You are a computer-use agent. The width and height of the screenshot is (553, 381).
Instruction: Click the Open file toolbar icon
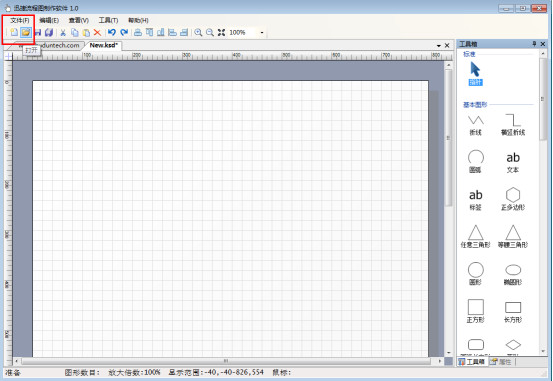click(25, 32)
